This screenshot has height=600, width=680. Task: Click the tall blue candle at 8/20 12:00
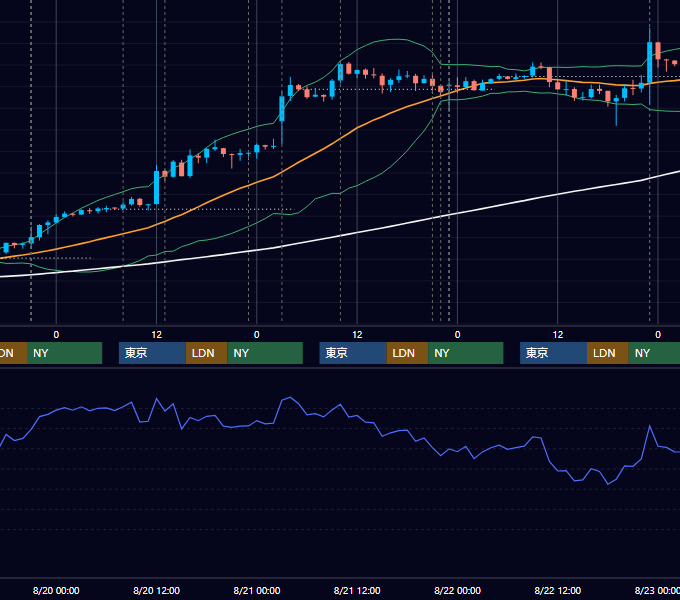coord(157,187)
